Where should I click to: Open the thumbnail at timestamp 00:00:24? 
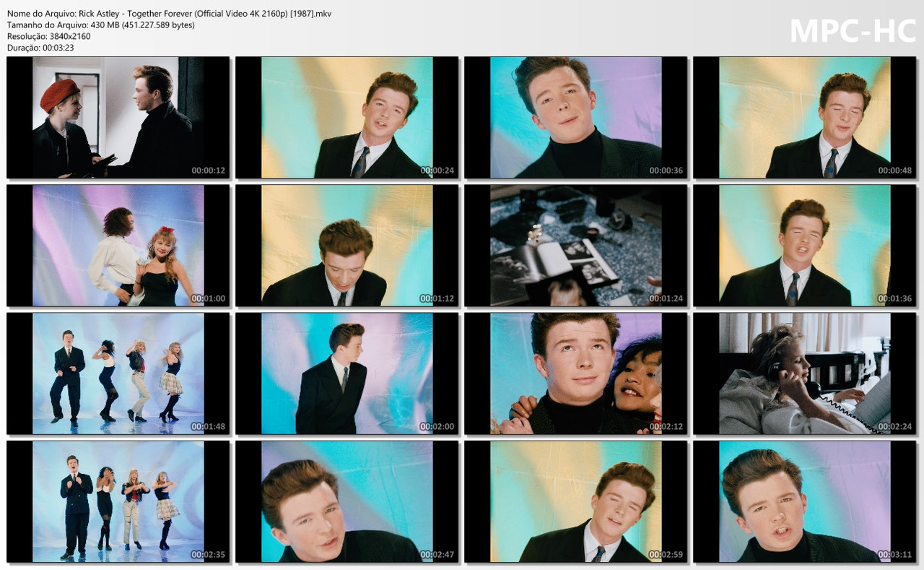click(x=346, y=116)
